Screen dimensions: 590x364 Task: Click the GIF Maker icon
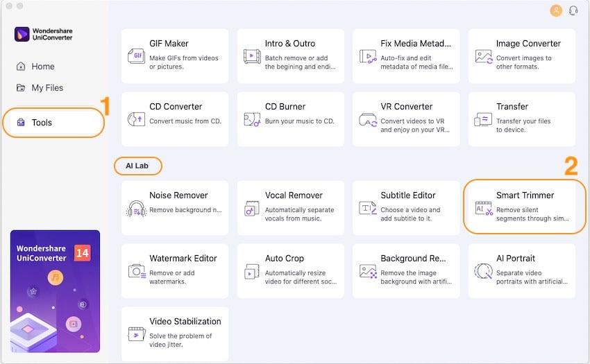click(x=137, y=56)
